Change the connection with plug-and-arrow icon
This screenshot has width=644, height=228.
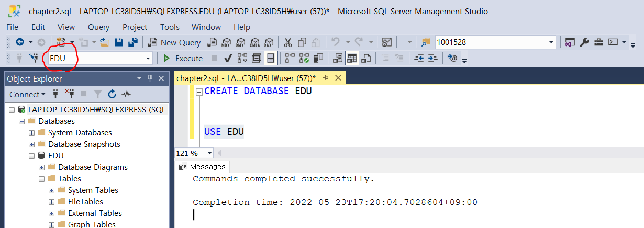click(34, 58)
